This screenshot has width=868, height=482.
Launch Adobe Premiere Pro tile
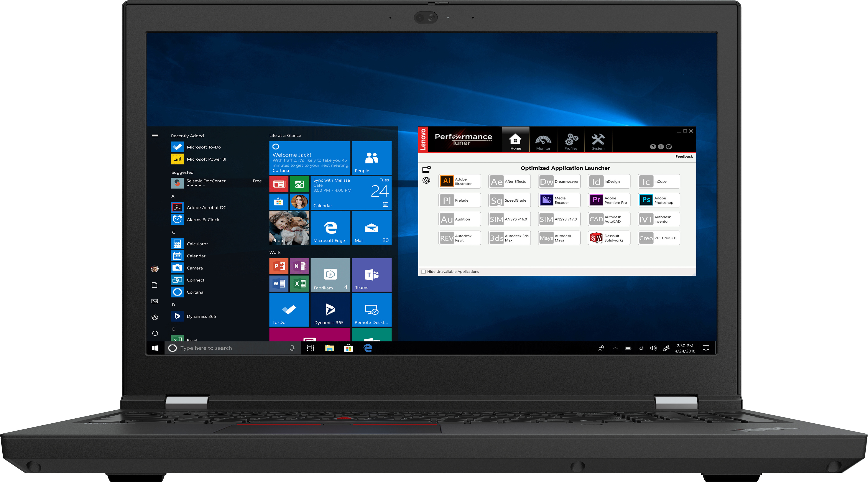point(609,200)
